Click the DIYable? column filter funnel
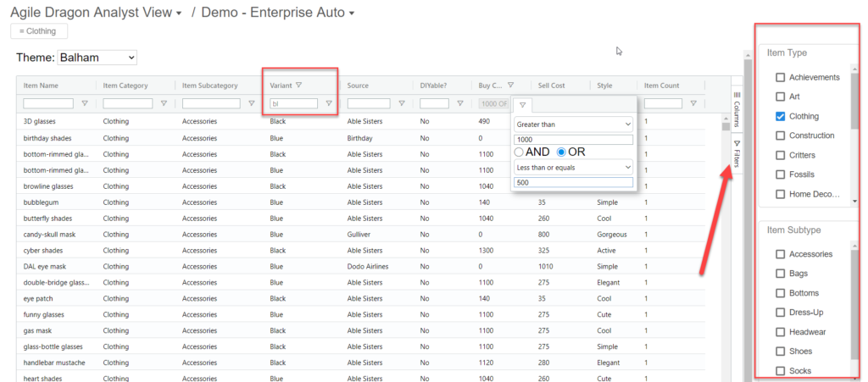868x382 pixels. point(460,104)
